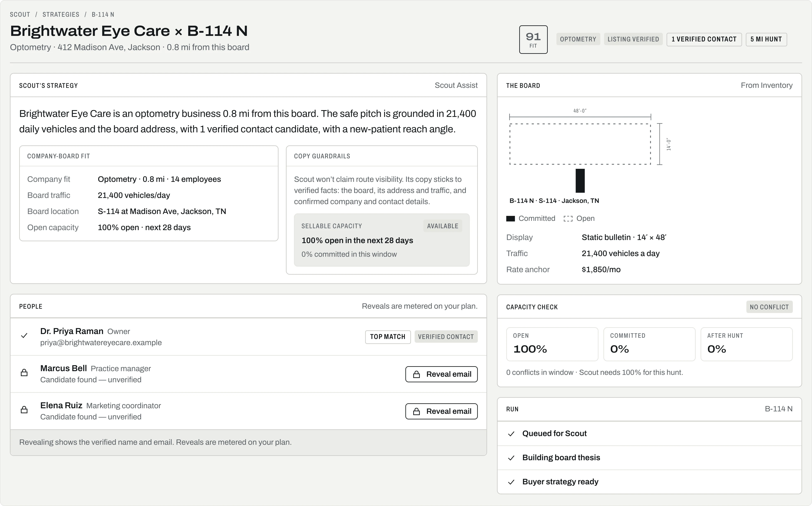
Task: Click the lock icon beside Marcus Bell
Action: pos(24,373)
